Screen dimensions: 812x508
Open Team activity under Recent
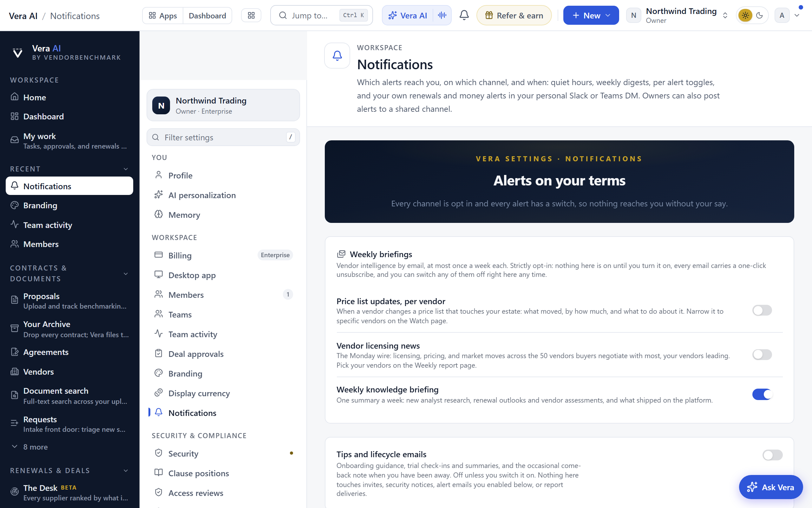tap(69, 225)
